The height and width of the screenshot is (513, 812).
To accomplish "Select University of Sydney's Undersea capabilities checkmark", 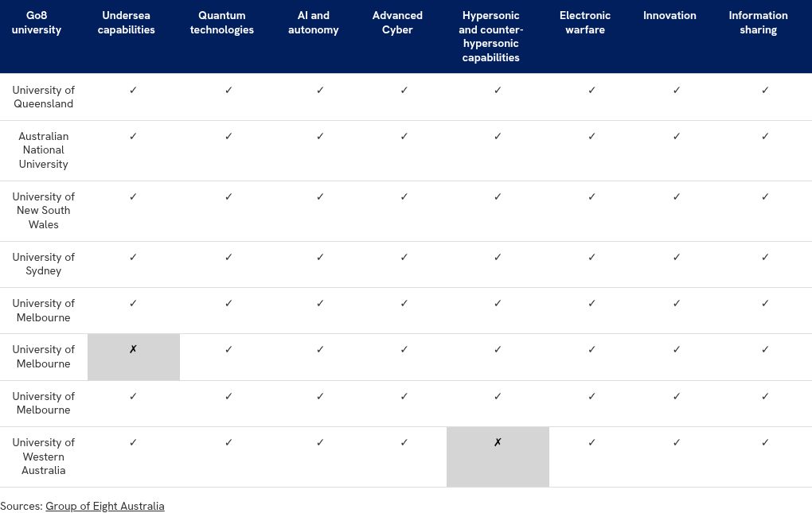I will (x=133, y=257).
